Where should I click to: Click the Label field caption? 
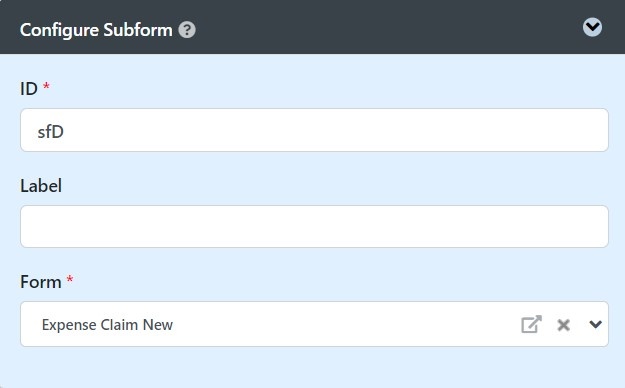pyautogui.click(x=41, y=186)
